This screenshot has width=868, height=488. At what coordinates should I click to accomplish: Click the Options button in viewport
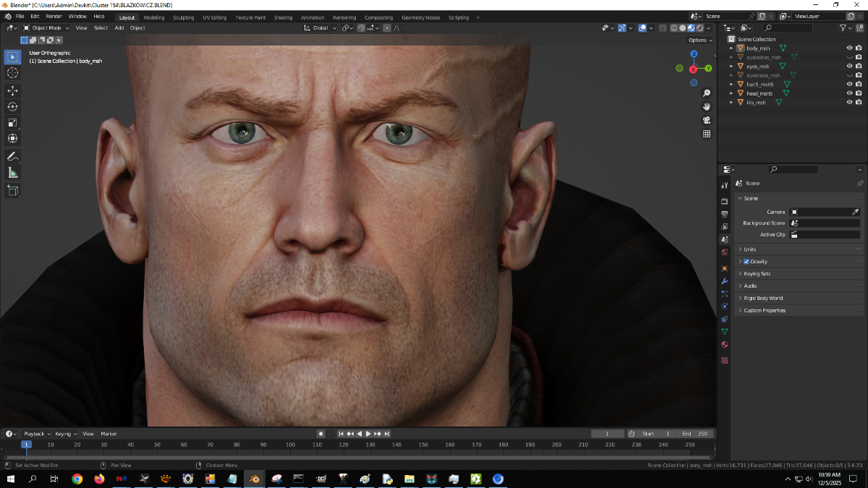[699, 40]
